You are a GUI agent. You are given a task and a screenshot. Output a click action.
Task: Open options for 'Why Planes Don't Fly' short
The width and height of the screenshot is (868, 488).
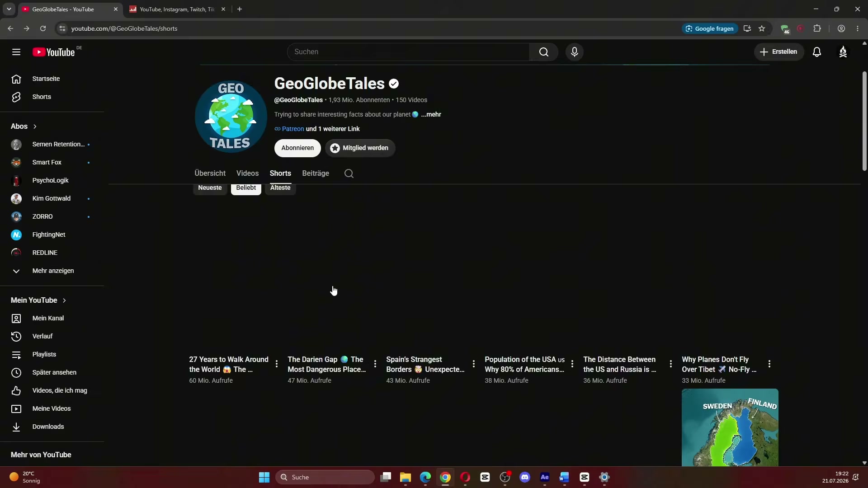click(x=769, y=364)
